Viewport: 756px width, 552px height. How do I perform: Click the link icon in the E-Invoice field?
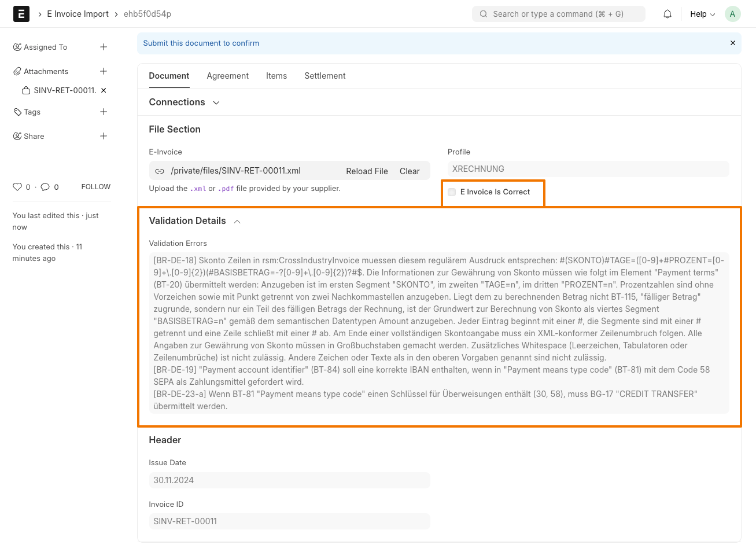click(160, 171)
